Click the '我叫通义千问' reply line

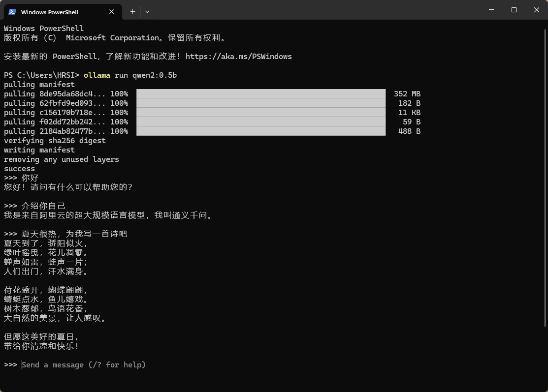[108, 215]
